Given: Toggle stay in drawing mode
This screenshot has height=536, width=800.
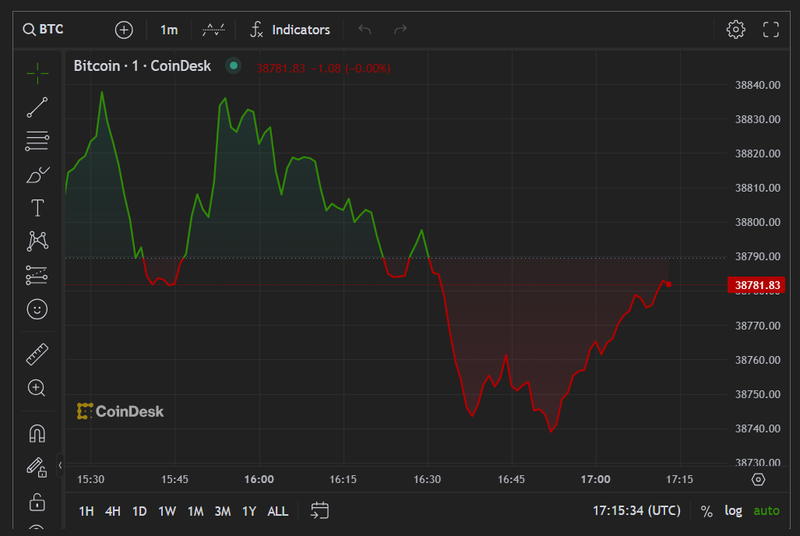Looking at the screenshot, I should pyautogui.click(x=37, y=467).
